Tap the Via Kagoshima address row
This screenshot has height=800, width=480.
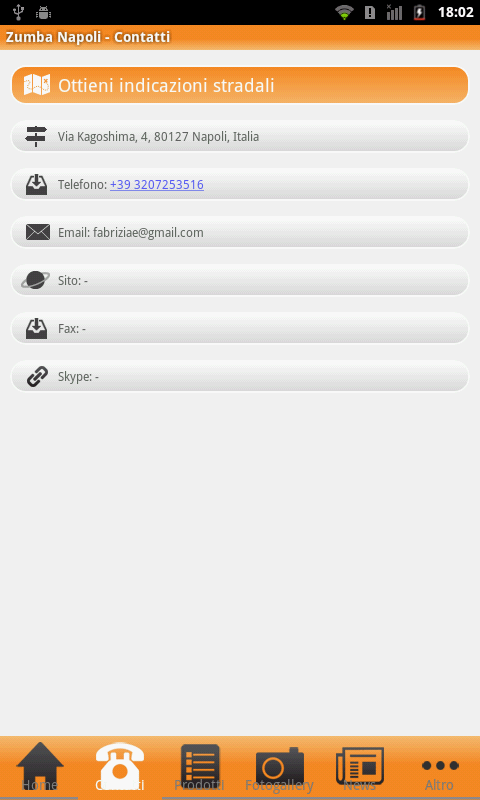point(240,136)
